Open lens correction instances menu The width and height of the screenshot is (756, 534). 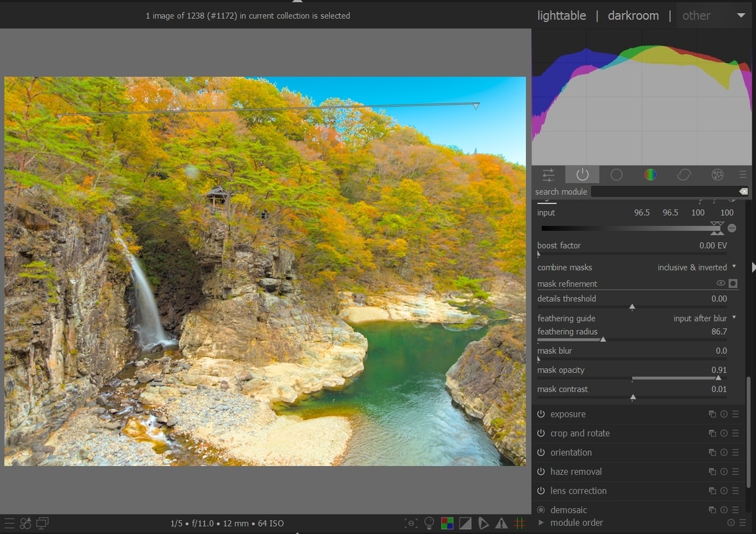[x=713, y=490]
